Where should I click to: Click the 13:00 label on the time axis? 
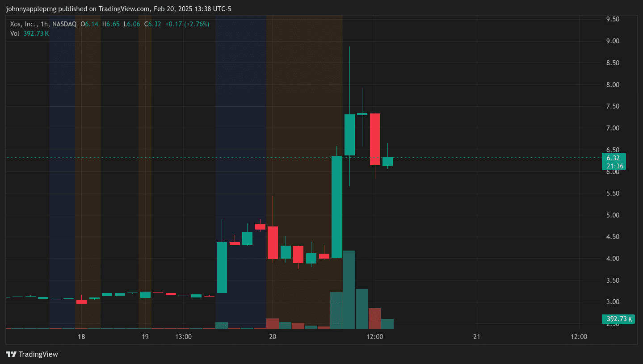(x=183, y=337)
